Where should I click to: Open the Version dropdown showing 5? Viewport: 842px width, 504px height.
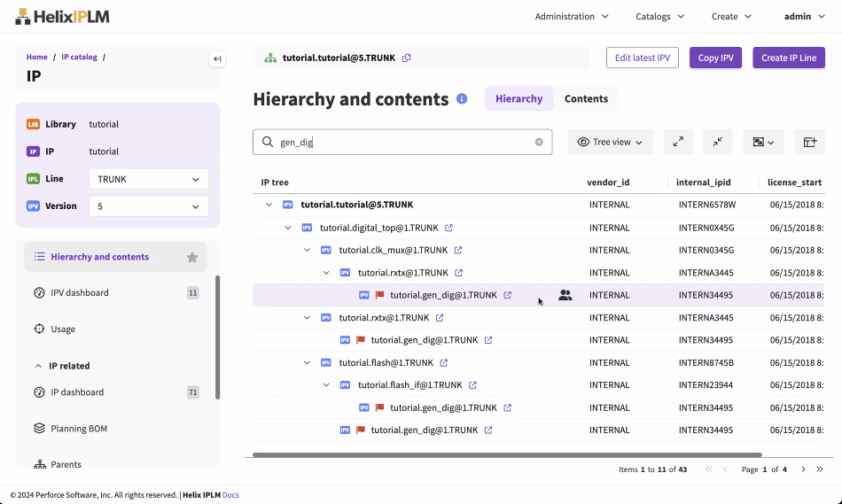pyautogui.click(x=149, y=206)
